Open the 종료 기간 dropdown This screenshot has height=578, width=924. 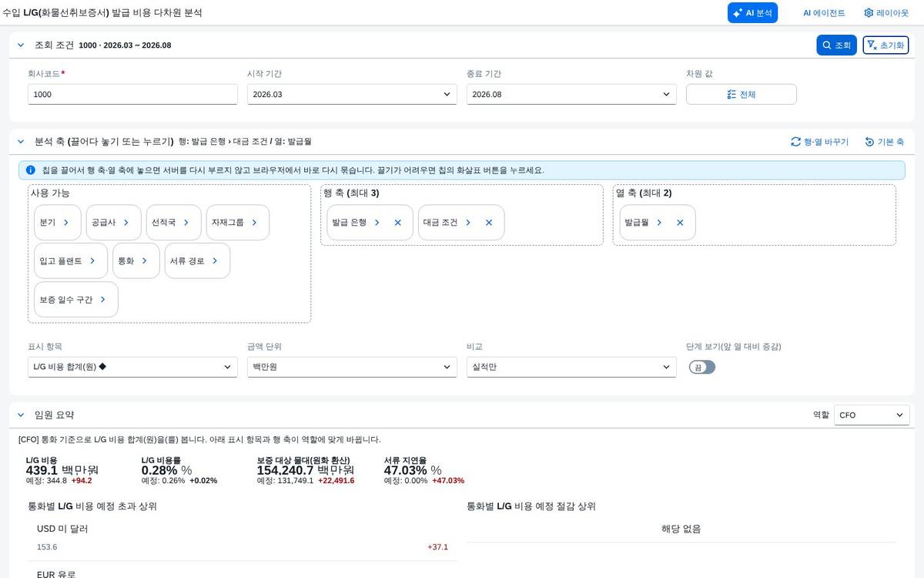click(x=571, y=94)
